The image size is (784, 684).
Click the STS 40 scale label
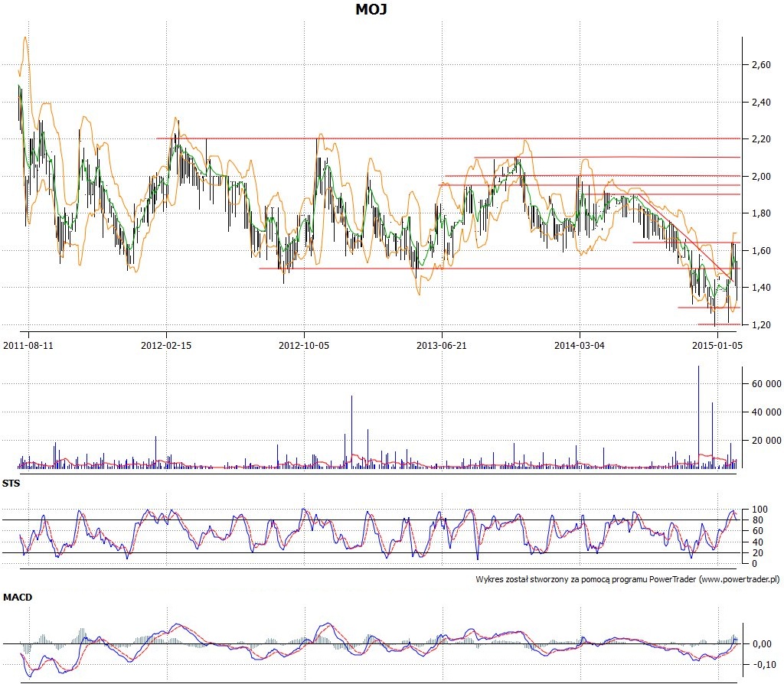(x=757, y=542)
